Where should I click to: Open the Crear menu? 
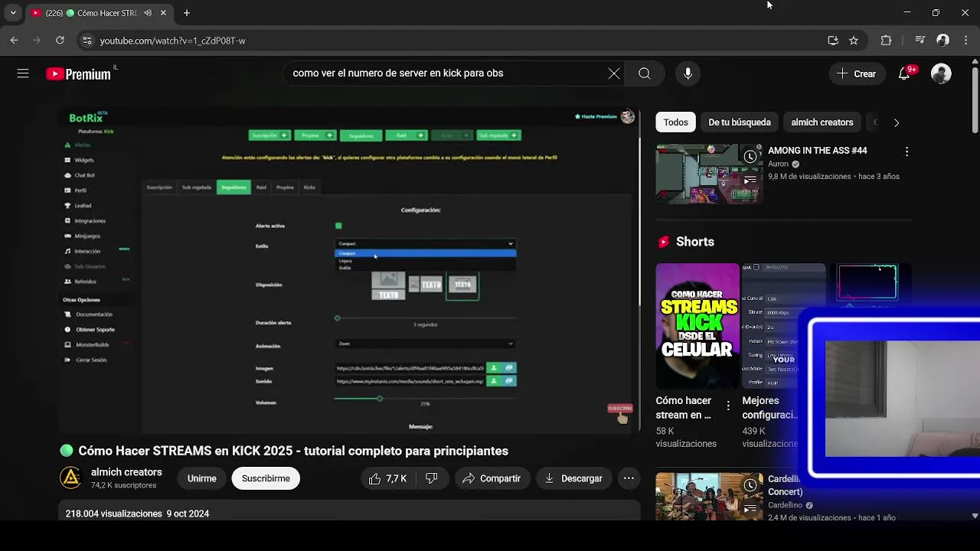[x=857, y=73]
